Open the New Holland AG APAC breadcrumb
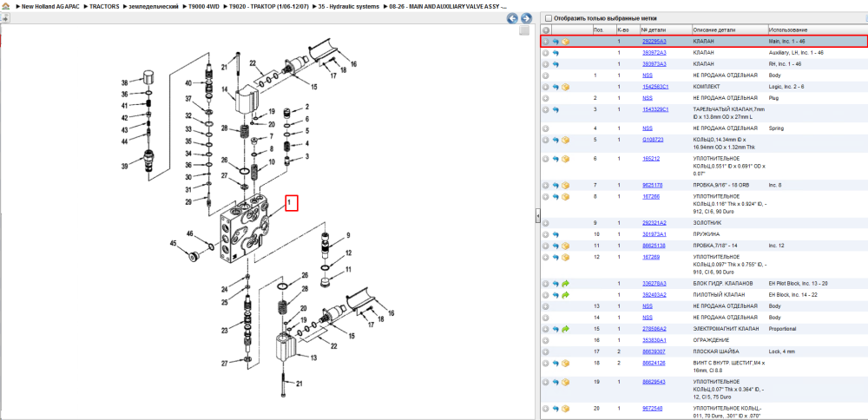Screen dimensions: 868x420 pyautogui.click(x=52, y=6)
